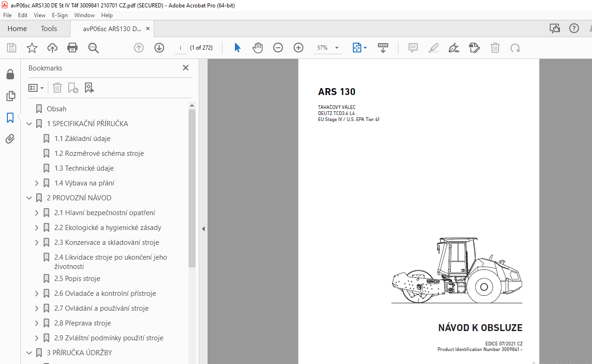Open the bookmarks options menu dropdown

coord(36,88)
